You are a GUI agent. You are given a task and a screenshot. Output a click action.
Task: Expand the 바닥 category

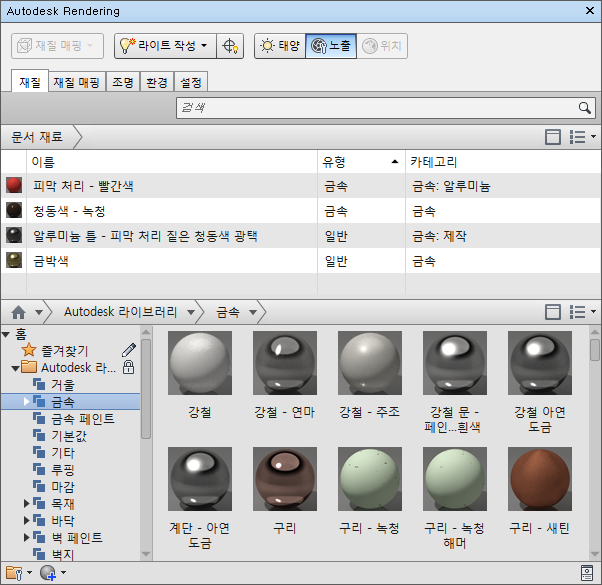(26, 520)
